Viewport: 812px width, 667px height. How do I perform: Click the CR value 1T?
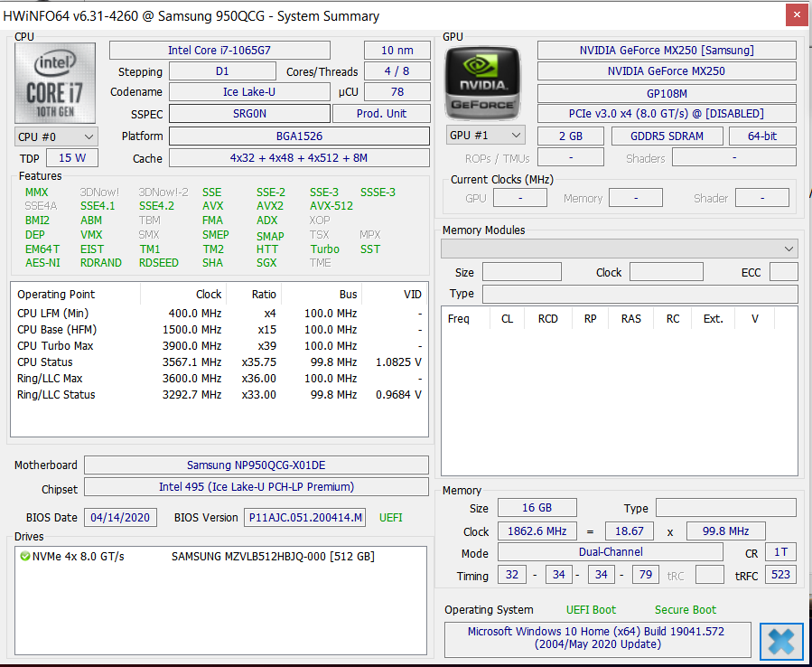coord(780,552)
